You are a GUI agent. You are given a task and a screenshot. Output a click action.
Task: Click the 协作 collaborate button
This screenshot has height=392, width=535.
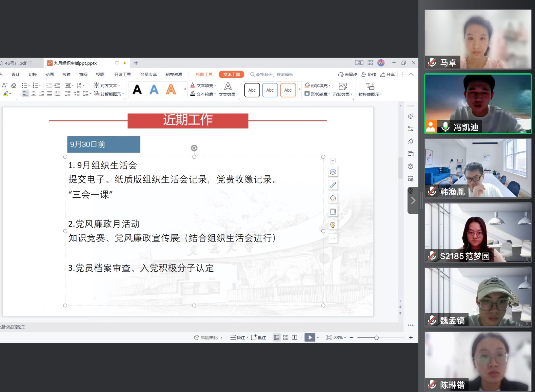tap(369, 75)
